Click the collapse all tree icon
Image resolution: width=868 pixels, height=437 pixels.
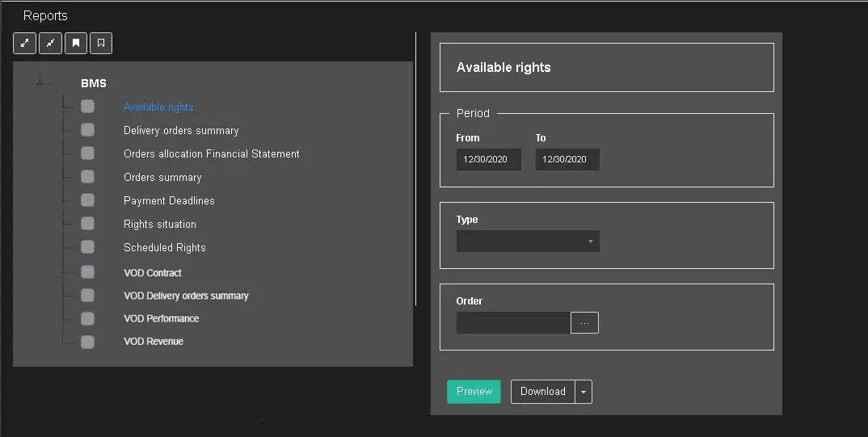click(50, 43)
